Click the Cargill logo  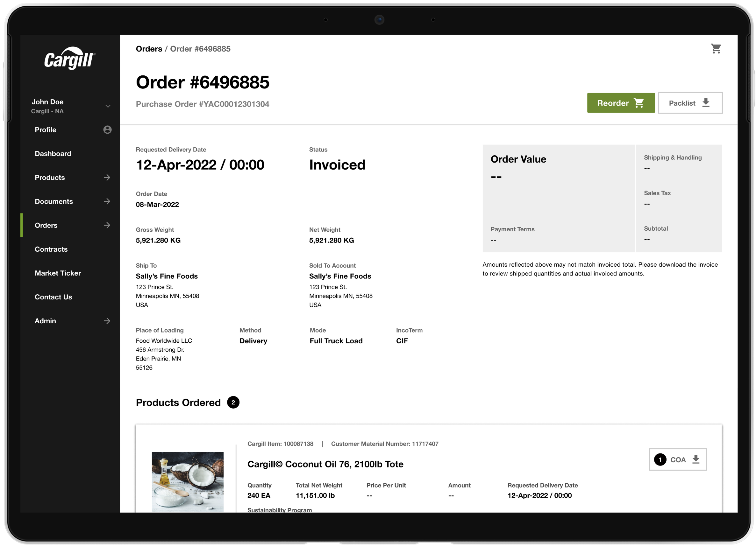click(70, 59)
